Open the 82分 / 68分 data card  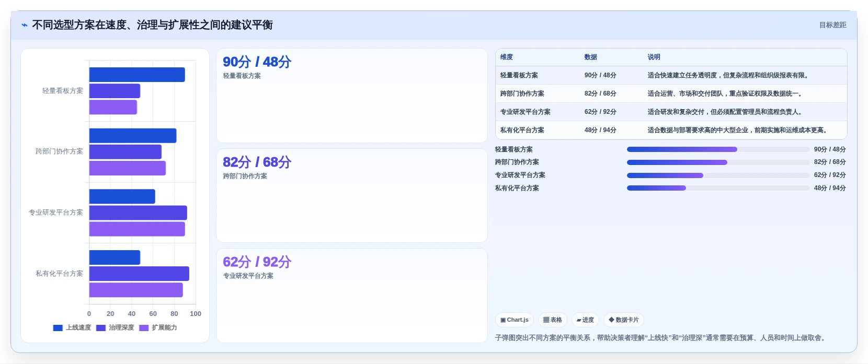pyautogui.click(x=352, y=195)
